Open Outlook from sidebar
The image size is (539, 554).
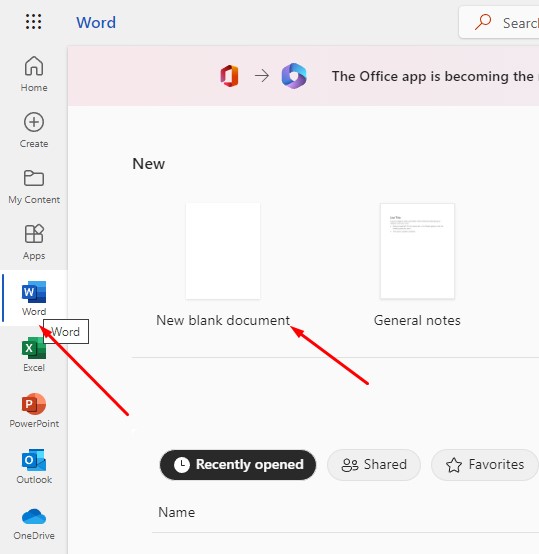34,466
